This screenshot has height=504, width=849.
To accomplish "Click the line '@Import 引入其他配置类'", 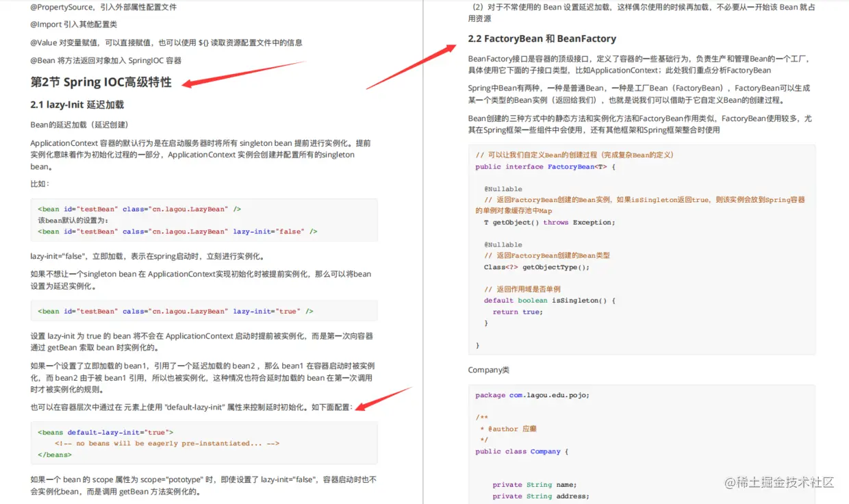I will tap(74, 25).
